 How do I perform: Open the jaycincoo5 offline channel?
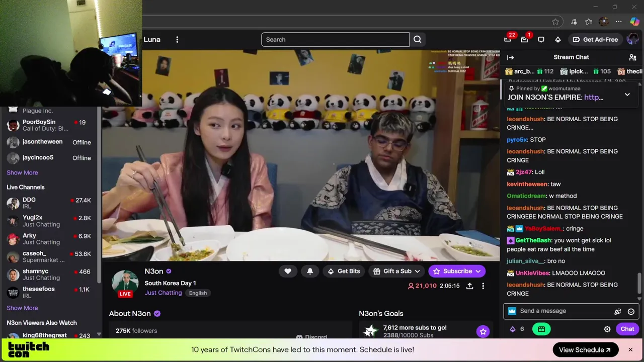pyautogui.click(x=50, y=158)
